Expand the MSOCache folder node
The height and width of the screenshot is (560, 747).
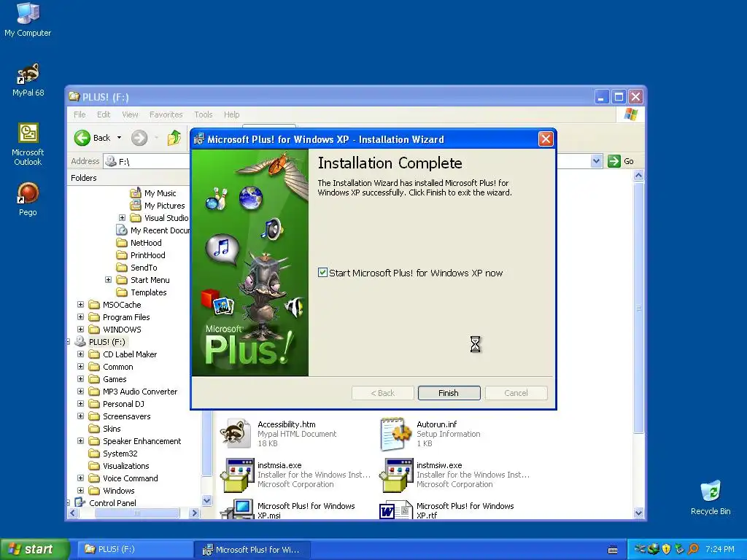(80, 304)
